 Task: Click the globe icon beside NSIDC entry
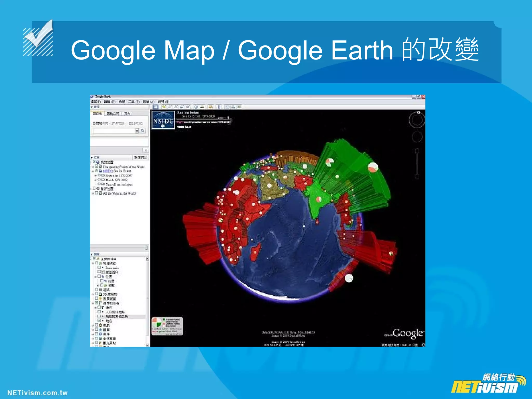(100, 171)
